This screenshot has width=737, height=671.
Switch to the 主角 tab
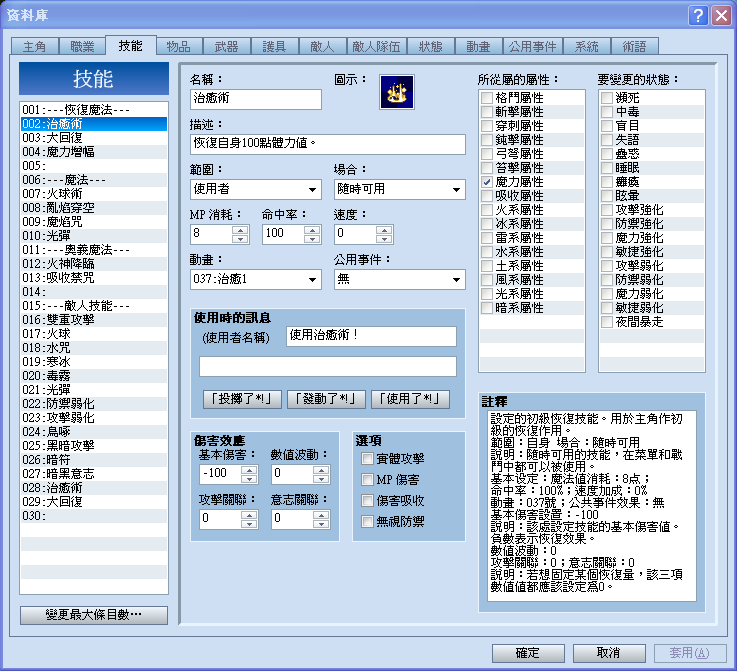click(x=34, y=47)
